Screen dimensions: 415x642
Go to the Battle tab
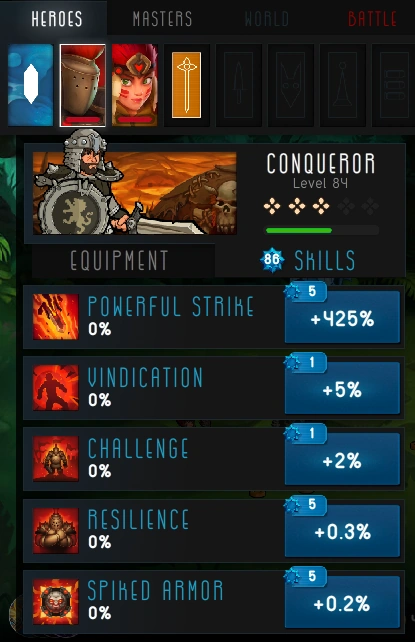(372, 19)
